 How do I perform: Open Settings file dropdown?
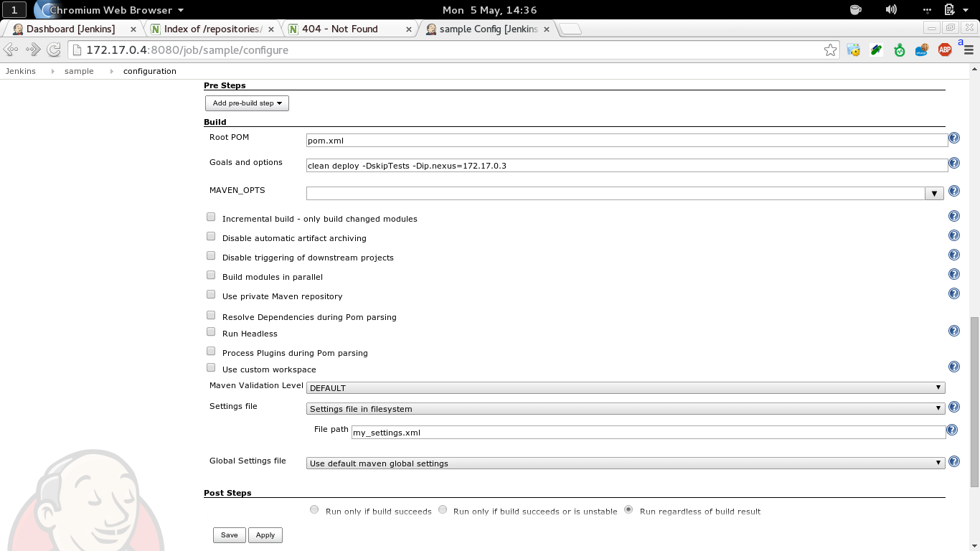click(626, 408)
